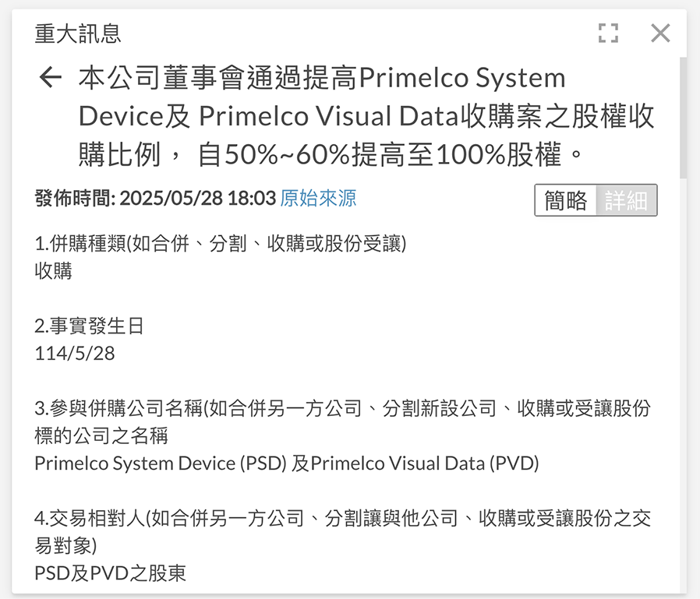Click the 4.交易相對人 heading

343,518
